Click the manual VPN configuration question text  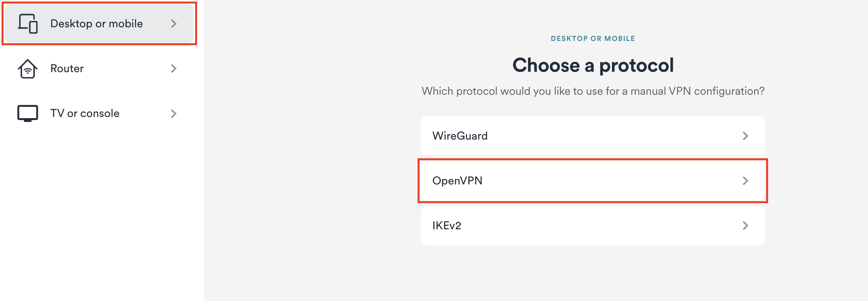(592, 91)
